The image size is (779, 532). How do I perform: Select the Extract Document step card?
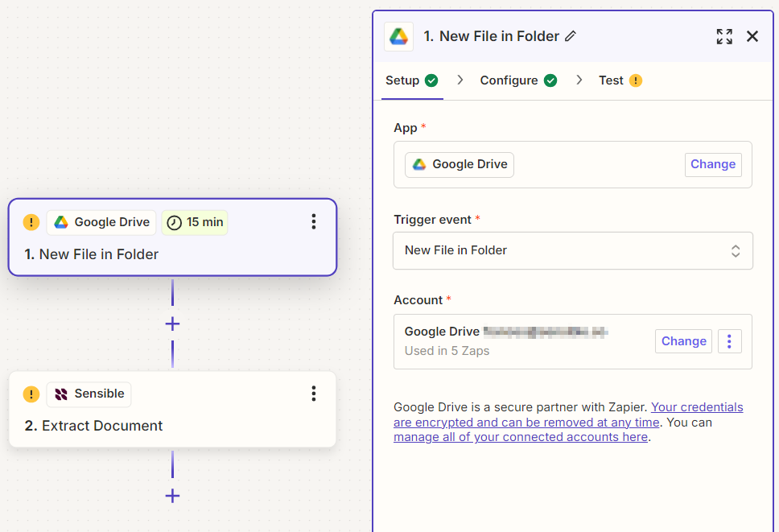172,410
